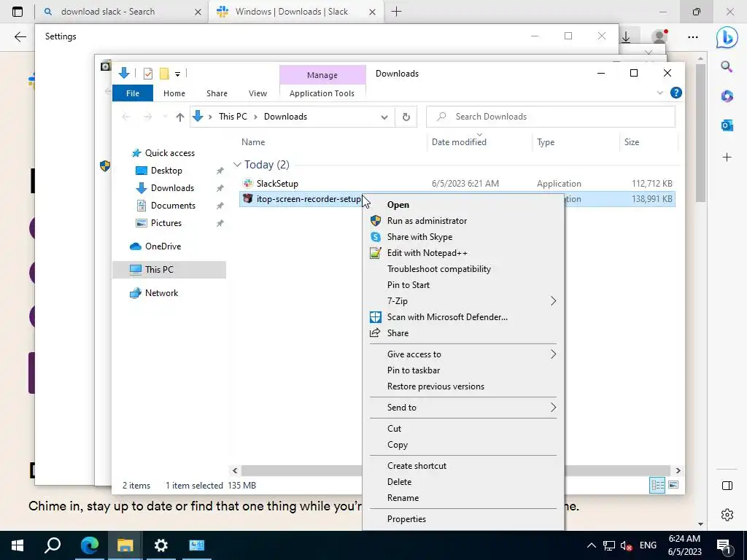Screen dimensions: 747x560
Task: Open a new Edge tab
Action: click(x=396, y=12)
